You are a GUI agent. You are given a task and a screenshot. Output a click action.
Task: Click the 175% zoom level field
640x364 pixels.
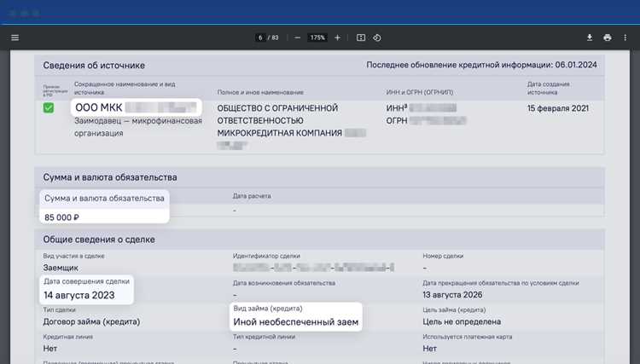(x=317, y=38)
